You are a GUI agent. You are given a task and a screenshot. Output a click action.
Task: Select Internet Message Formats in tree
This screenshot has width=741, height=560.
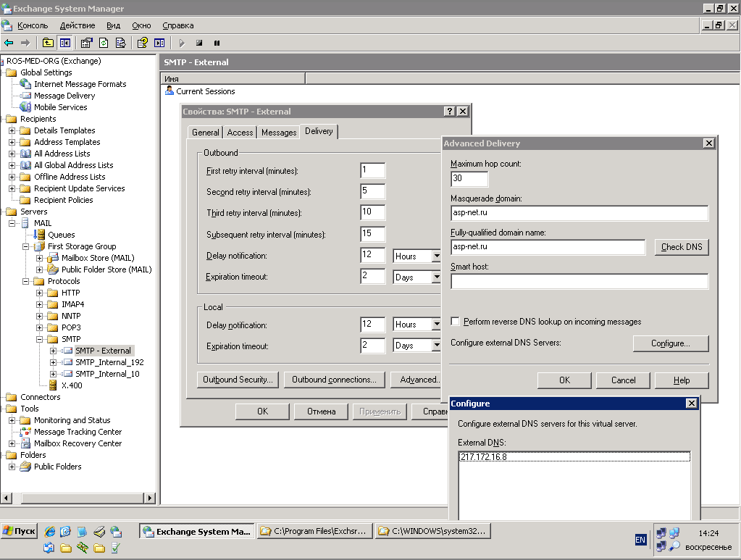point(80,84)
